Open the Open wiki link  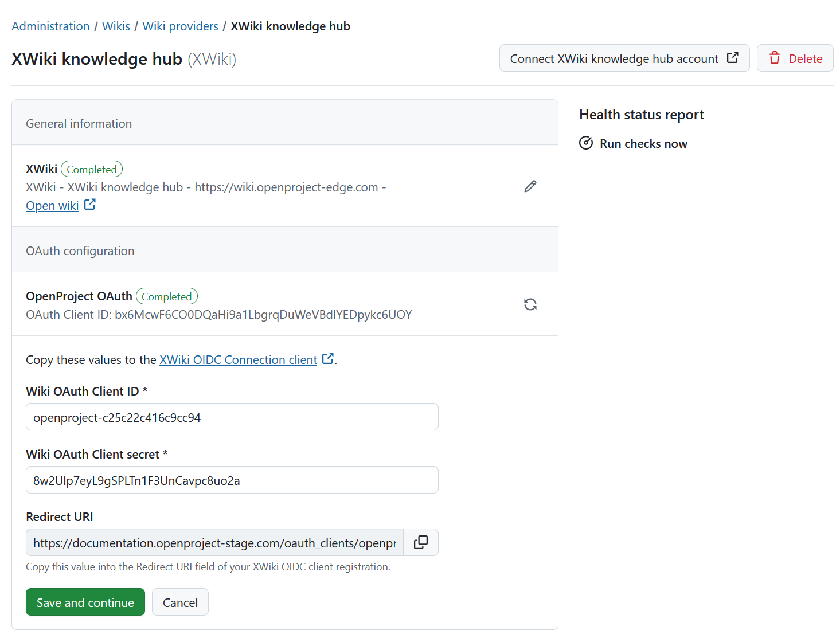[52, 205]
